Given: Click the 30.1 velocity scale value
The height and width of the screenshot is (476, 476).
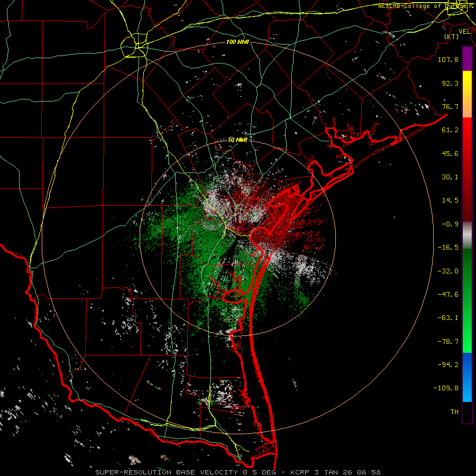Looking at the screenshot, I should click(x=450, y=177).
